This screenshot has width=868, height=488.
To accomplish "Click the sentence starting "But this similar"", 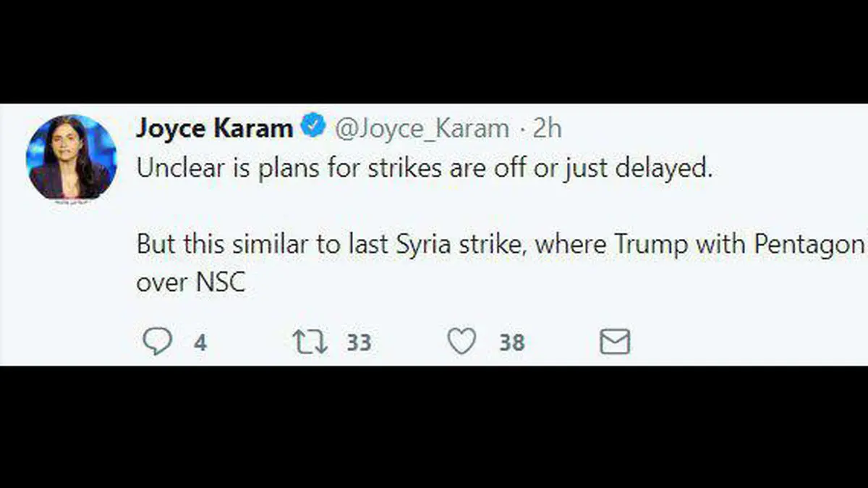I will (499, 245).
